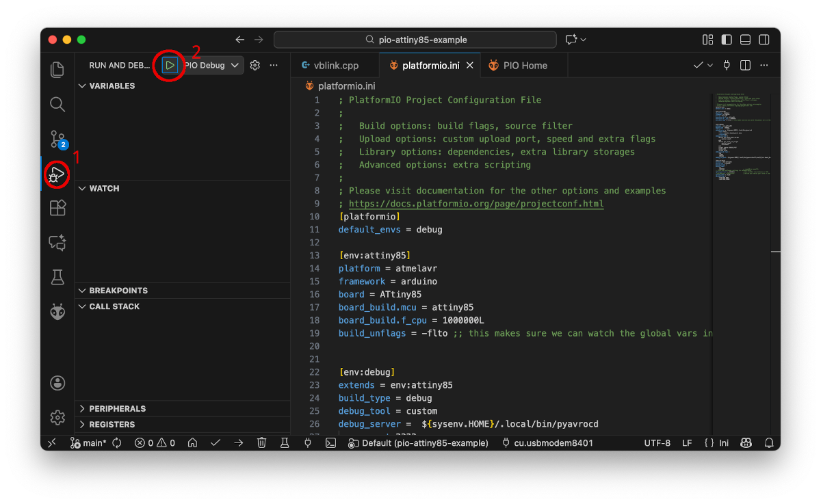Open the Search view in activity bar

(57, 104)
